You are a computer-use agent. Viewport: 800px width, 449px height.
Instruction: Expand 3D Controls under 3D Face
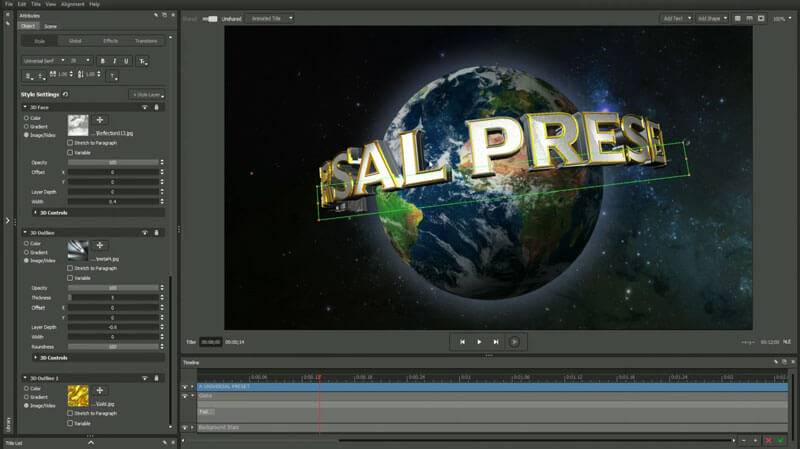(35, 212)
